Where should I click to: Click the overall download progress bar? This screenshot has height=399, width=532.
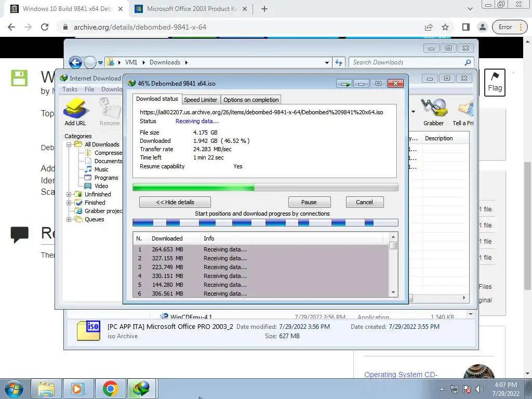pos(265,187)
